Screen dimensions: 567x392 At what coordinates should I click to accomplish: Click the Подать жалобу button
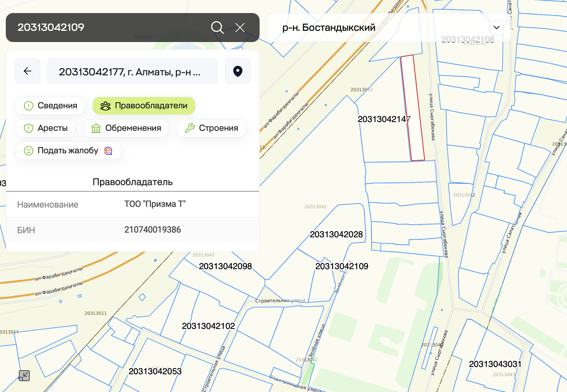pos(68,151)
